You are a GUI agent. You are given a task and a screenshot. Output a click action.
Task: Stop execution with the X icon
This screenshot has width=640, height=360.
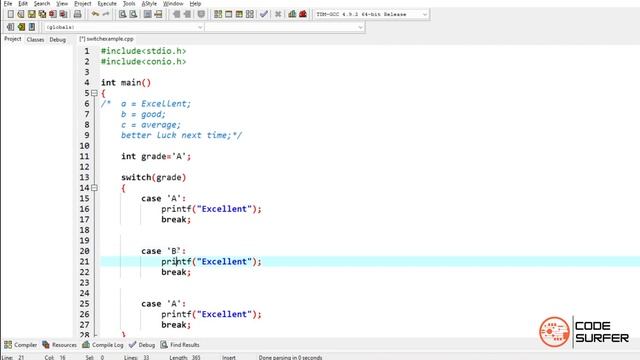(278, 14)
